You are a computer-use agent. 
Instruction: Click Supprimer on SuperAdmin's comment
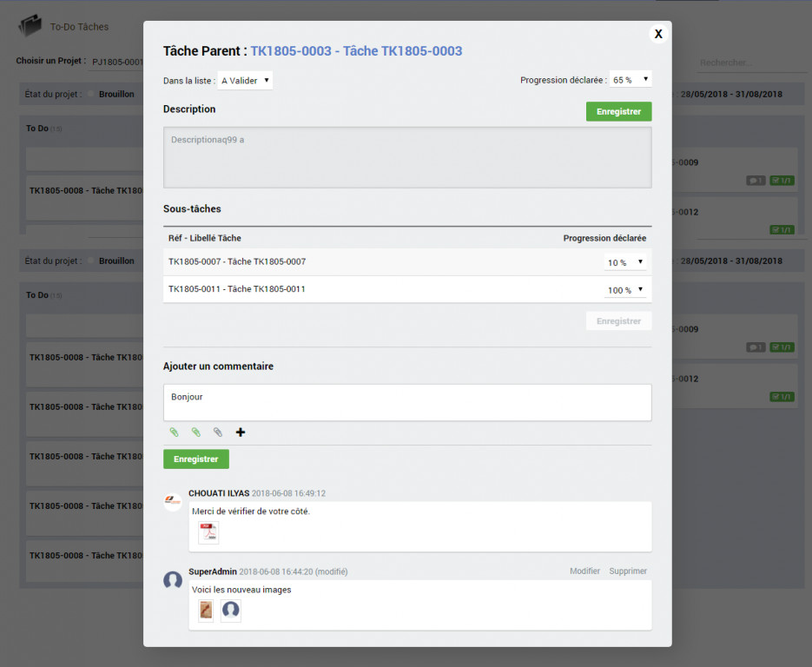(628, 571)
